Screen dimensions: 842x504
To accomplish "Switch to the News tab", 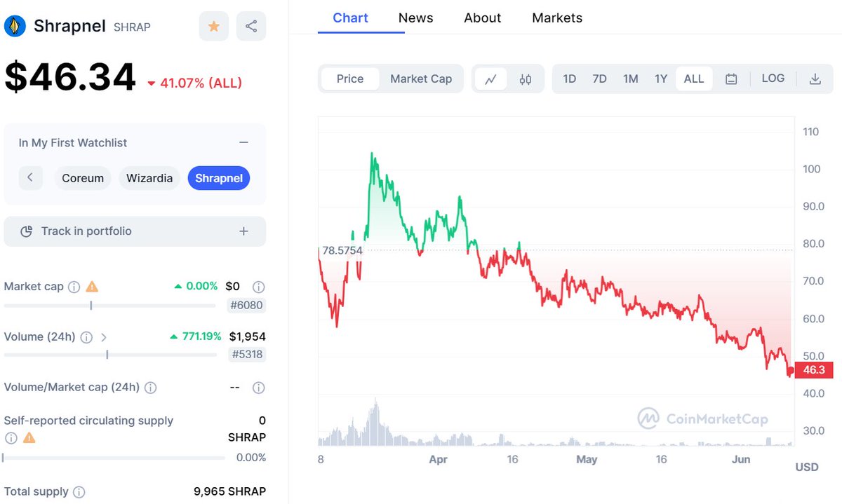I will pyautogui.click(x=415, y=18).
